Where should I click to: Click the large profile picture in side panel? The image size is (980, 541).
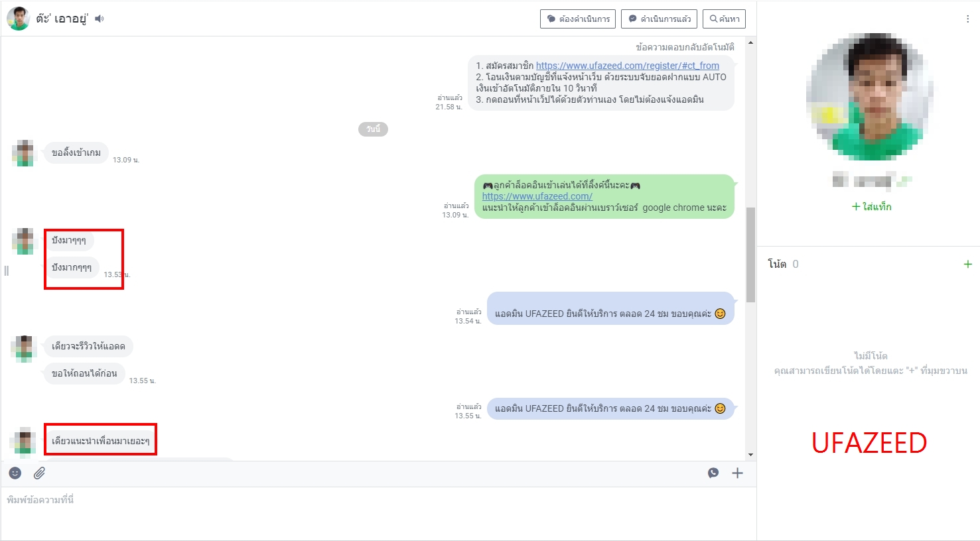tap(870, 97)
